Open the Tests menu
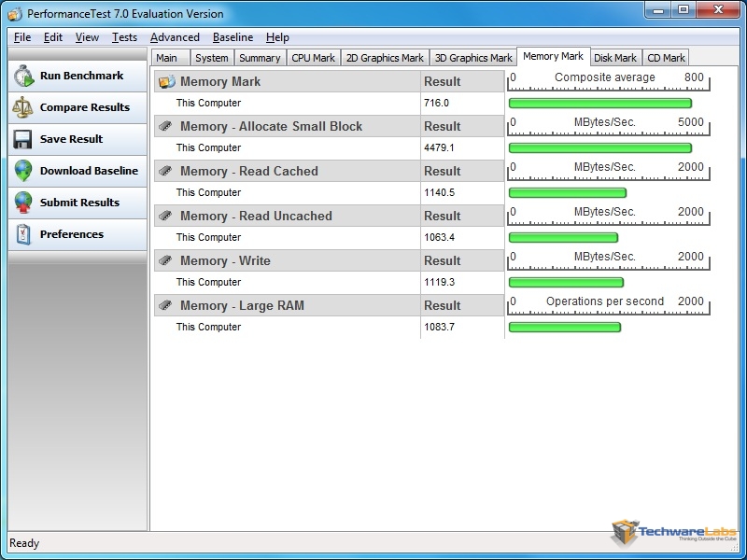 coord(124,37)
